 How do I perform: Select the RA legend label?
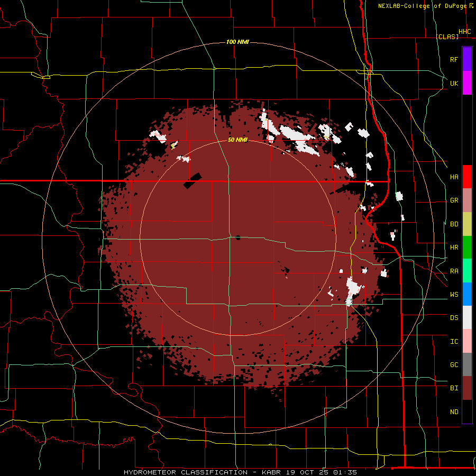coord(454,271)
